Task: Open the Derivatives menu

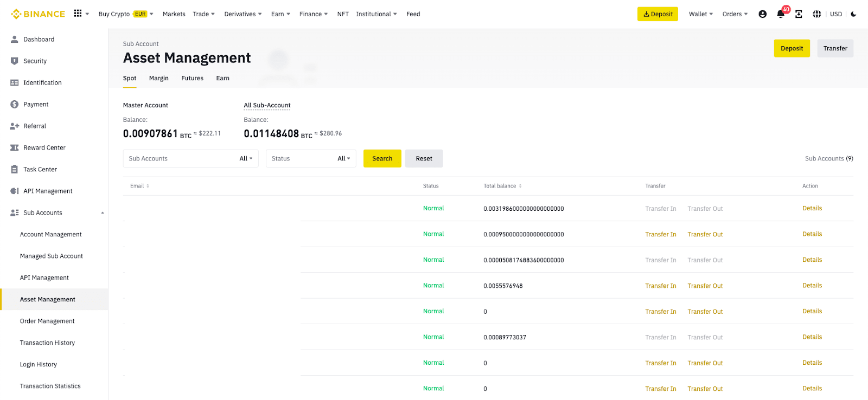Action: [242, 14]
